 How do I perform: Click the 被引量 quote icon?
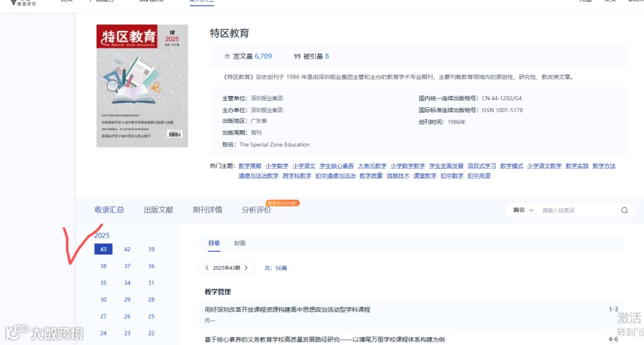pos(297,56)
